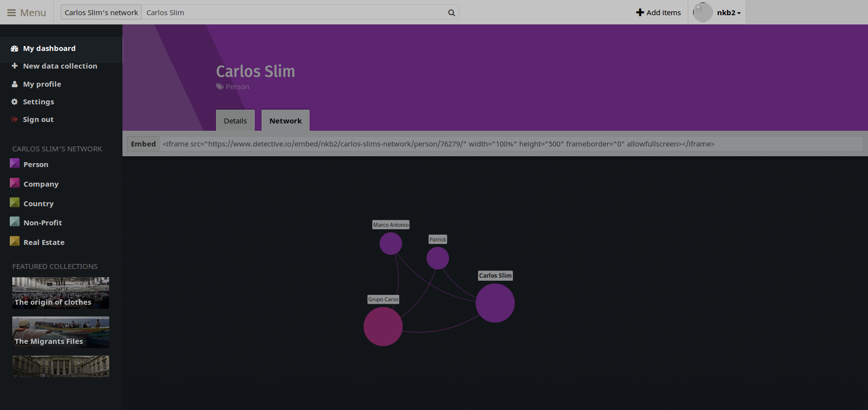Click the teal Non-Profit type icon
The height and width of the screenshot is (410, 868).
coord(15,221)
